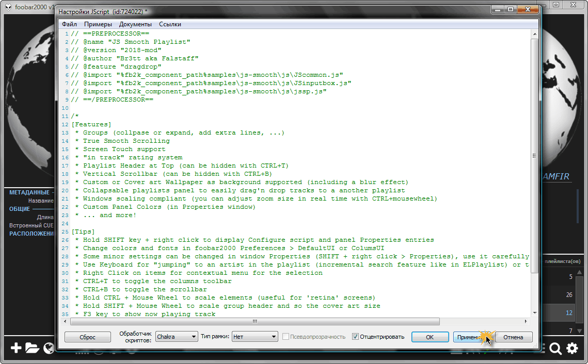Open the Ссылки menu

tap(170, 24)
